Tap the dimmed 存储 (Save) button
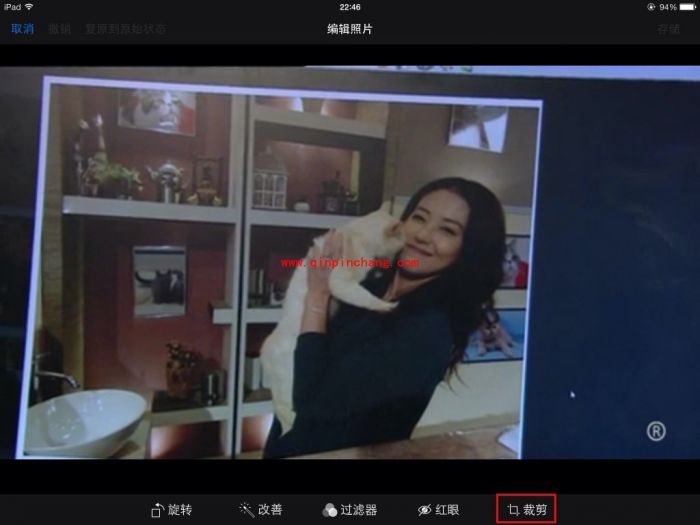The height and width of the screenshot is (525, 700). coord(668,29)
